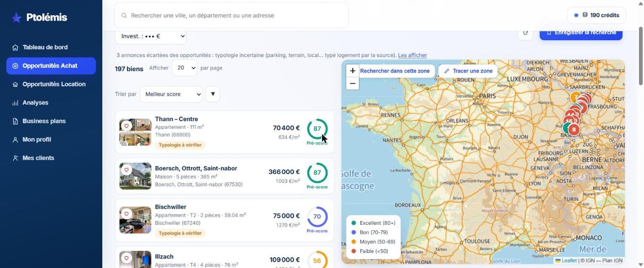Click the Boersch house photo thumbnail

pyautogui.click(x=135, y=176)
